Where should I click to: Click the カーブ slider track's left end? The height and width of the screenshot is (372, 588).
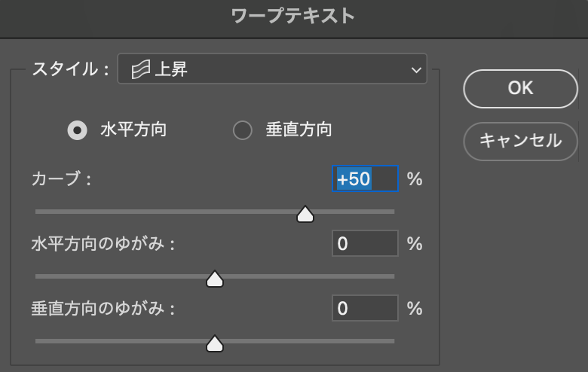click(39, 212)
